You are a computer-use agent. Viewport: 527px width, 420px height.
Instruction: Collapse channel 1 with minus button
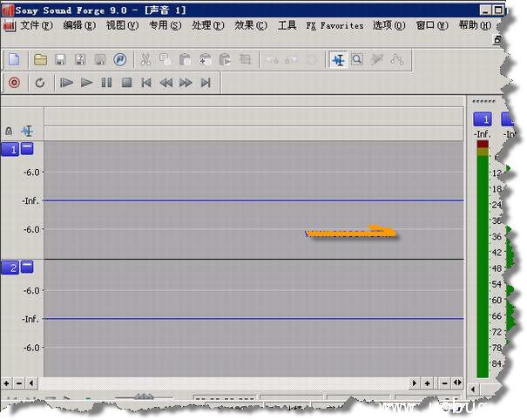[x=27, y=148]
